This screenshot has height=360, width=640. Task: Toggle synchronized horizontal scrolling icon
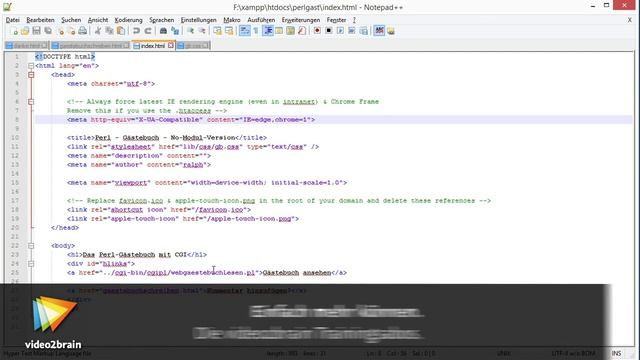tap(229, 31)
